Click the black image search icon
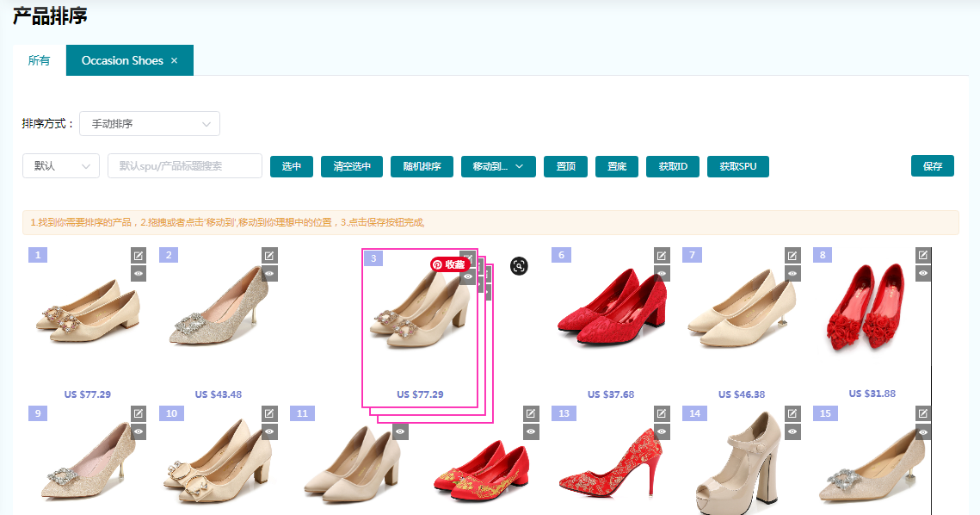 pos(519,266)
